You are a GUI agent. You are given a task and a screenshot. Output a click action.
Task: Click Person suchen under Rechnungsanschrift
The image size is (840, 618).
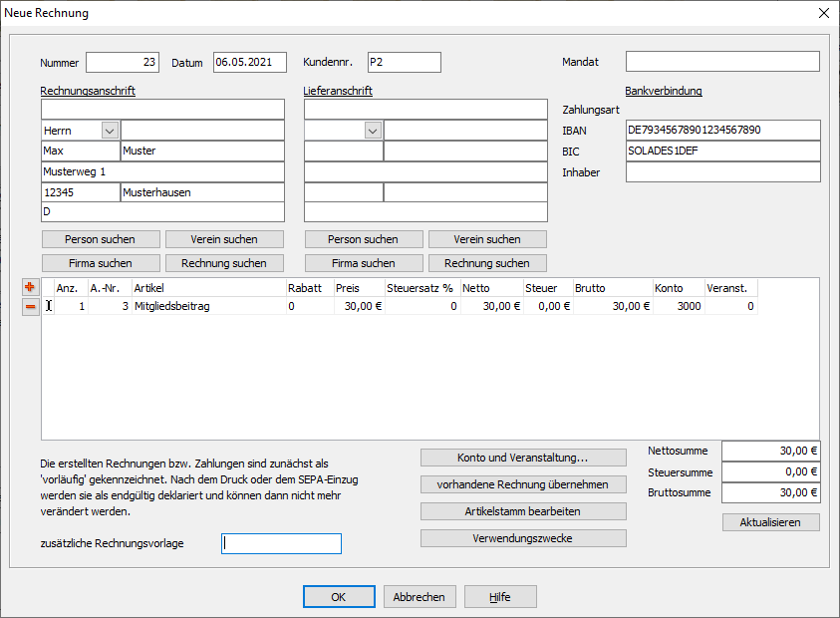(x=101, y=239)
